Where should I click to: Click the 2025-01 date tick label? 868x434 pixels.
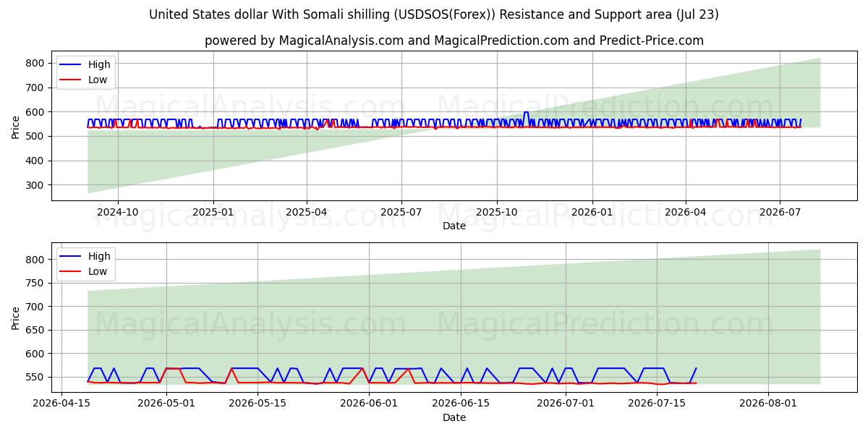click(x=213, y=212)
